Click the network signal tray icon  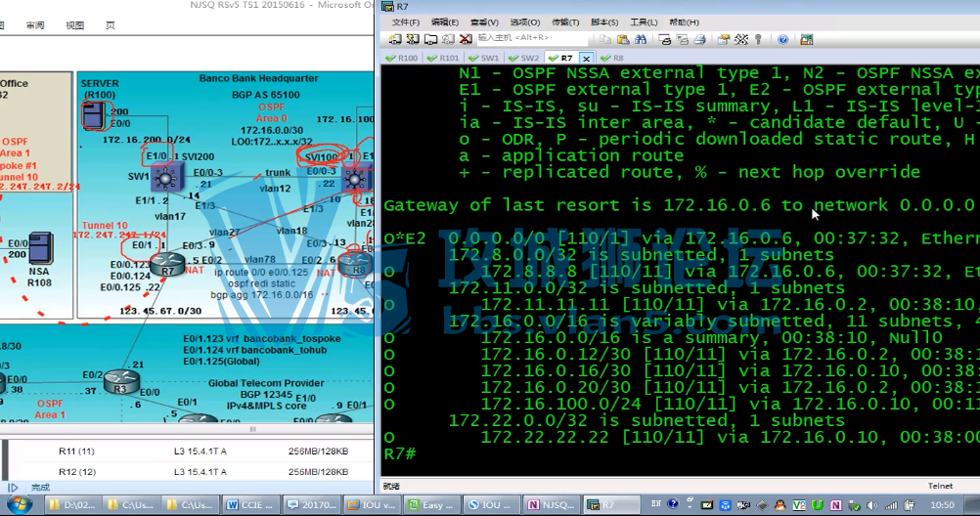coord(891,504)
